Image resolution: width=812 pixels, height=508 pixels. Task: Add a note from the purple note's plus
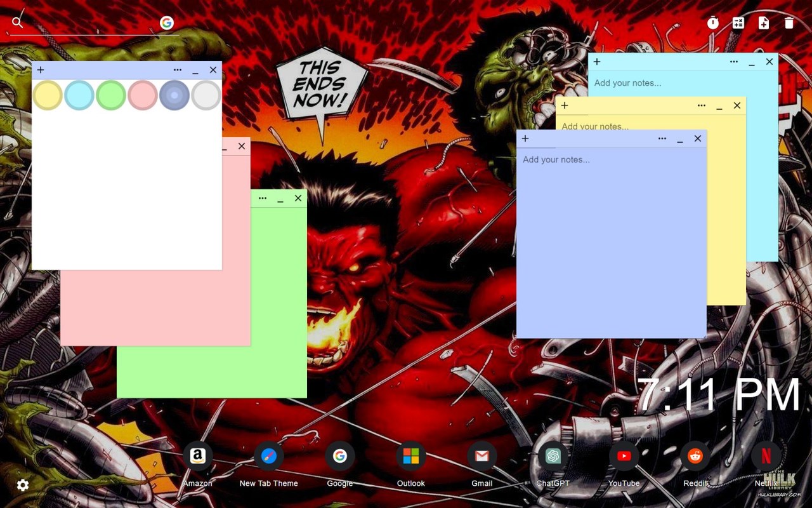tap(525, 138)
